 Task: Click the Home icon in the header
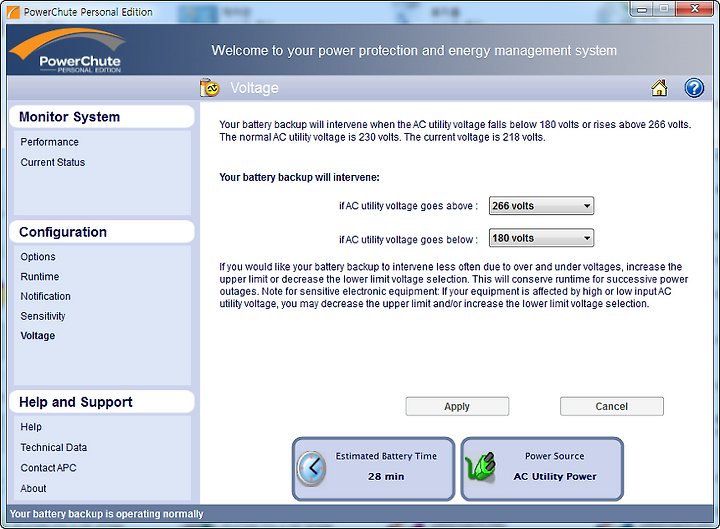[659, 88]
